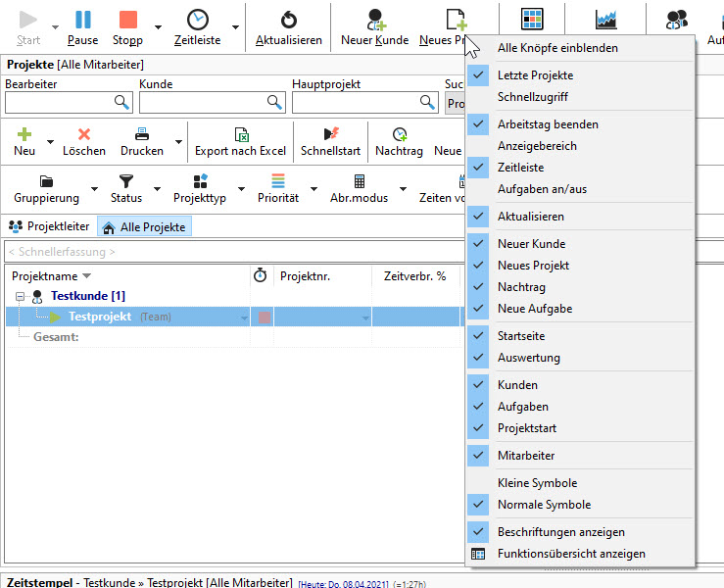Viewport: 724px width, 588px height.
Task: Switch to the Alle Projekte tab
Action: click(x=144, y=226)
